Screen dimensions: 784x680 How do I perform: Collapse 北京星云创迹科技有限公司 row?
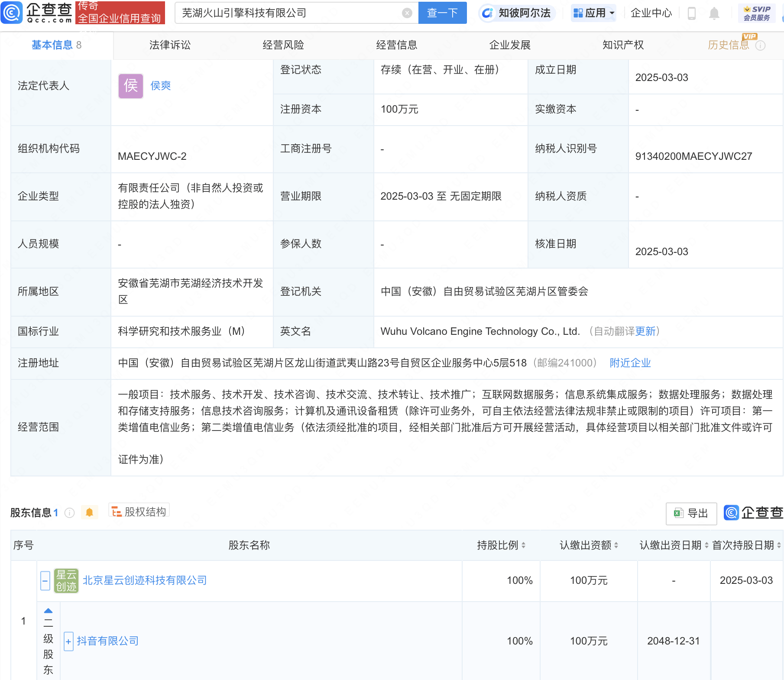click(45, 581)
